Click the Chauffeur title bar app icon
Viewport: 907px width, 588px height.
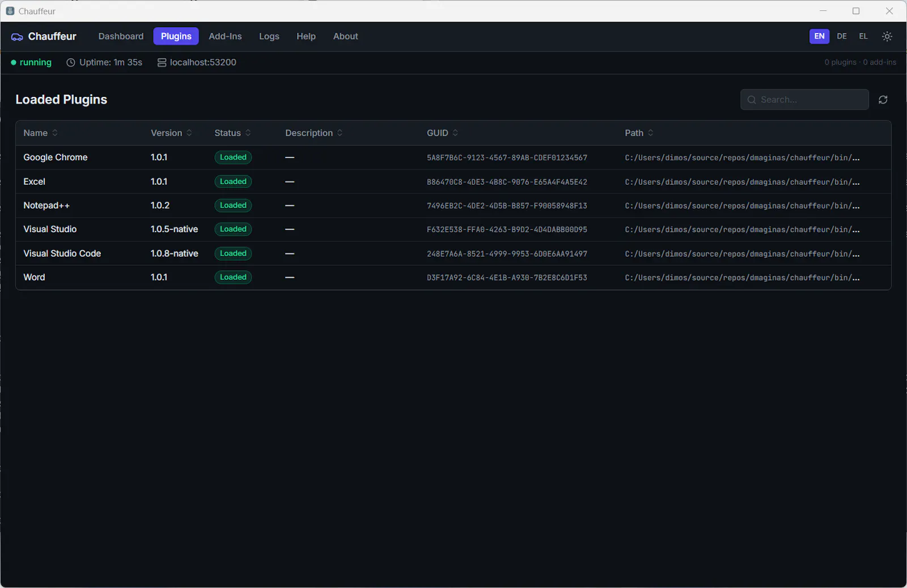[x=10, y=11]
